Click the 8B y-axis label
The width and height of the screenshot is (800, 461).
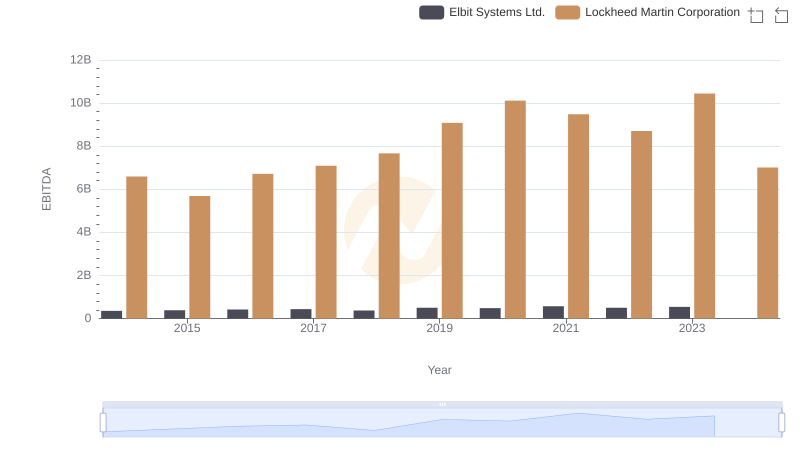[84, 146]
